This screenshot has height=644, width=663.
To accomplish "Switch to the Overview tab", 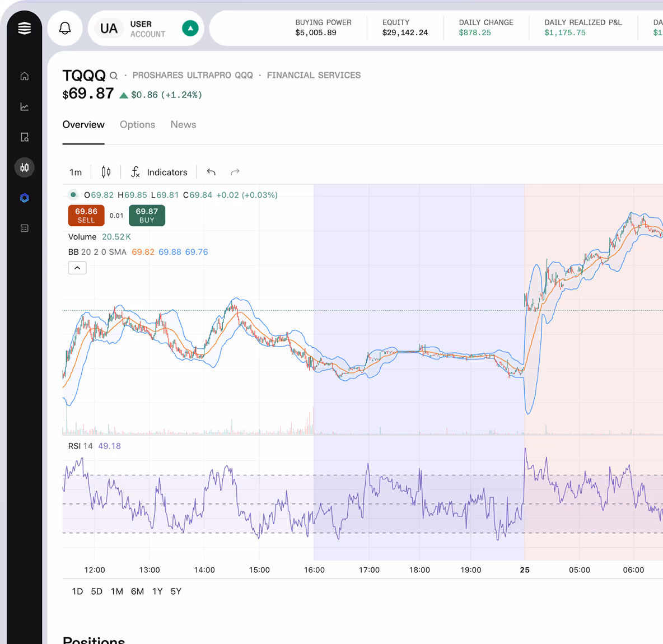I will click(x=83, y=125).
